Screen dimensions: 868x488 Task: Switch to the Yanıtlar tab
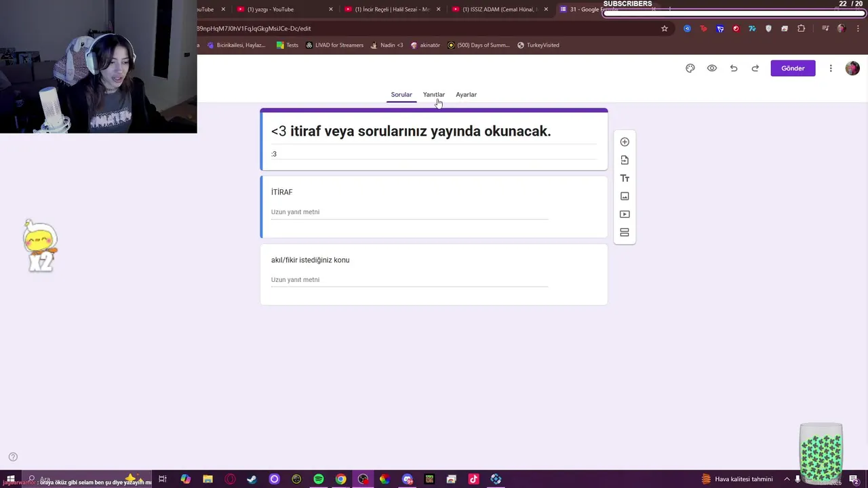[x=434, y=95]
